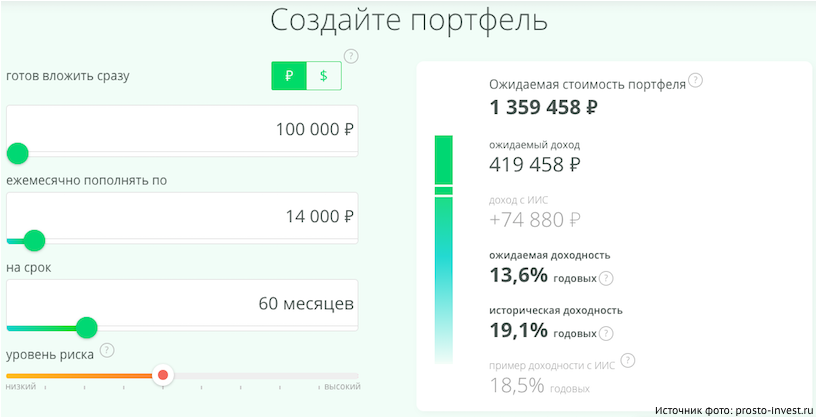Open help icon beside expected portfolio value
Viewport: 817px width, 418px height.
(x=696, y=80)
